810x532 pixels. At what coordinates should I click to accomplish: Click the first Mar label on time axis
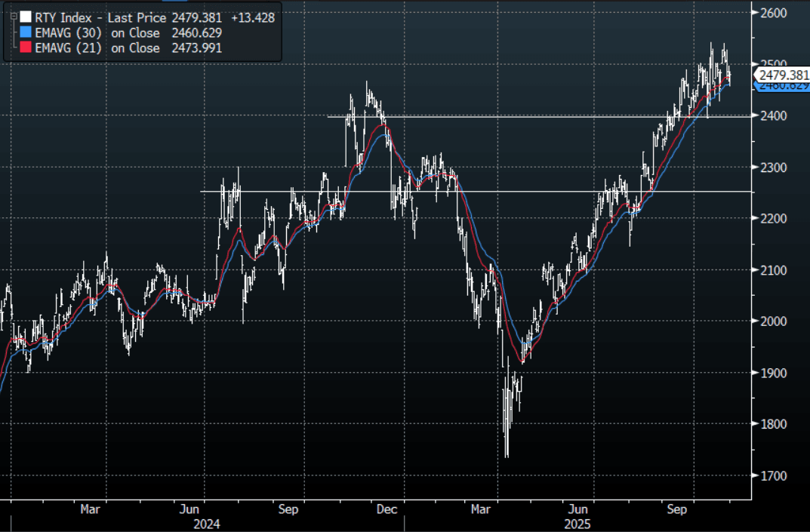91,509
